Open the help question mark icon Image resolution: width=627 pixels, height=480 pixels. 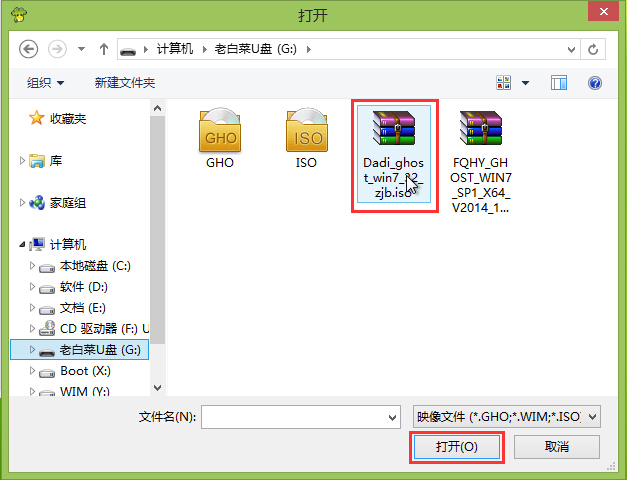click(x=595, y=83)
